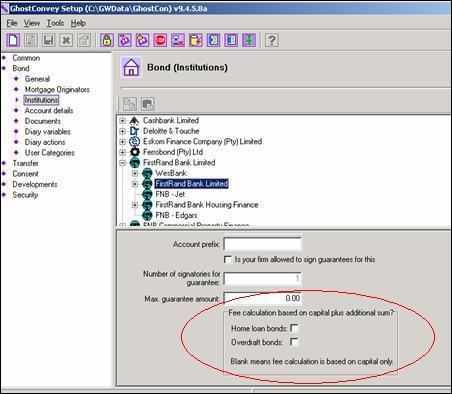Open the View menu

point(32,23)
